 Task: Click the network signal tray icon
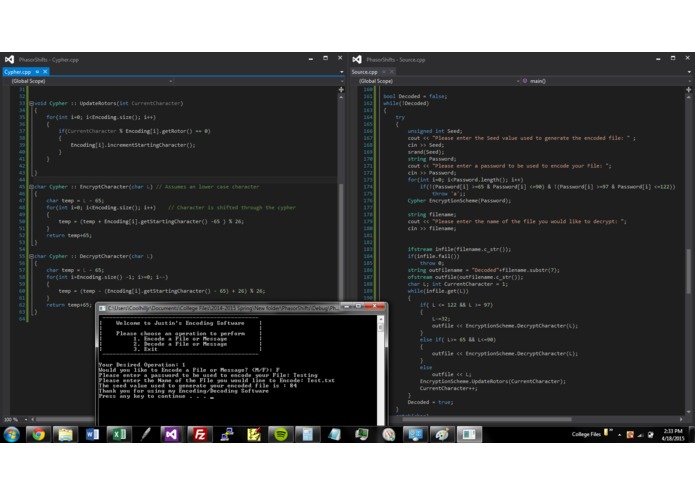(640, 435)
